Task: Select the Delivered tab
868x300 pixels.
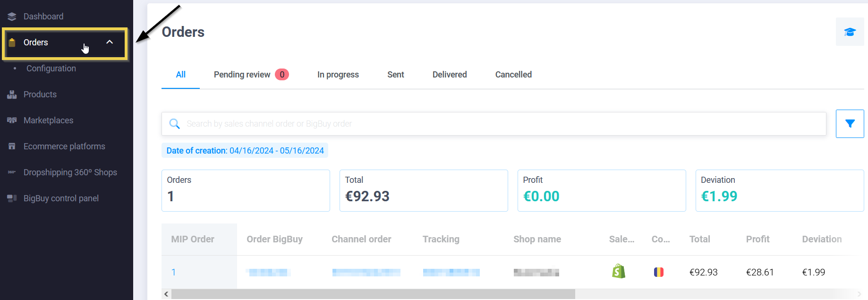Action: tap(449, 75)
